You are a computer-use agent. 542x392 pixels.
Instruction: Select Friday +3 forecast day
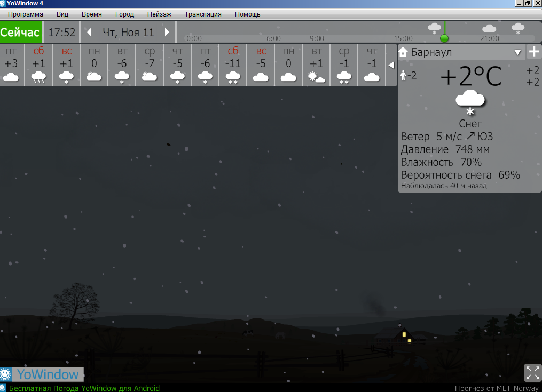[x=11, y=65]
